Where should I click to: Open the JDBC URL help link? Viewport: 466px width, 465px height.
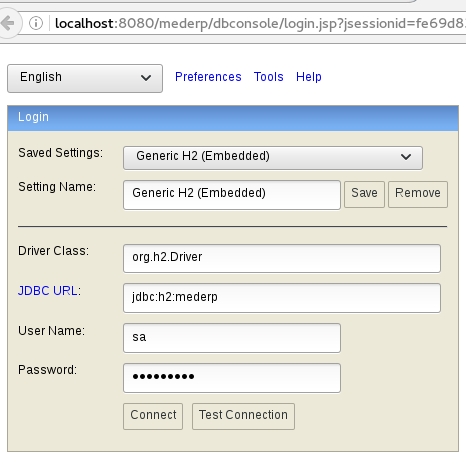(48, 291)
